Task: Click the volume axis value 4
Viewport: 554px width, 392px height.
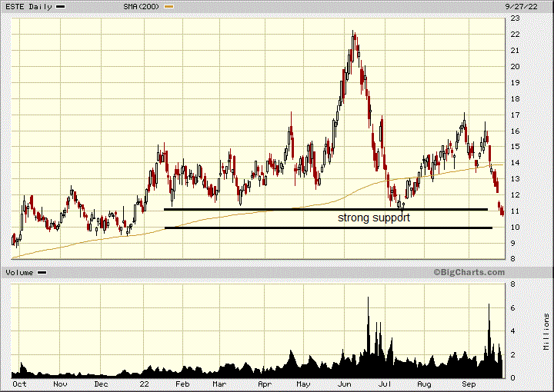Action: [513, 331]
